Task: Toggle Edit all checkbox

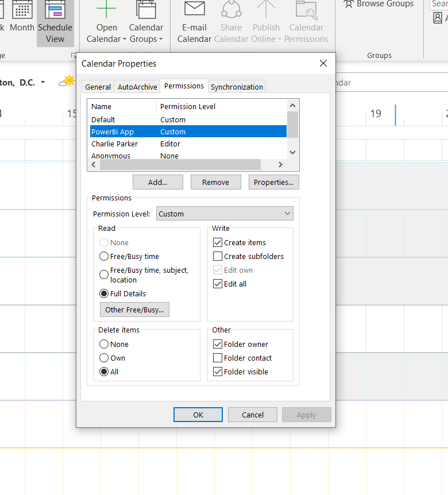Action: pos(230,284)
